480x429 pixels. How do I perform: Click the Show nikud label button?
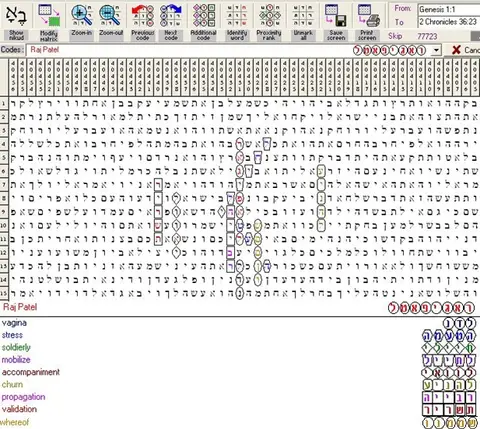pyautogui.click(x=16, y=36)
